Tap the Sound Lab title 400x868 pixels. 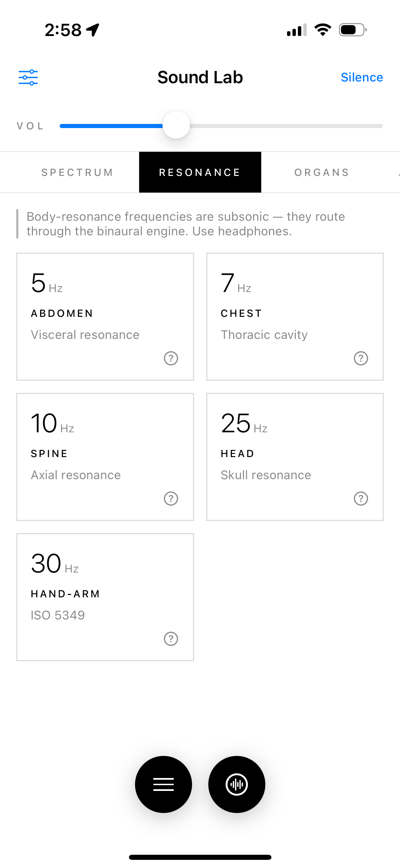[x=200, y=77]
